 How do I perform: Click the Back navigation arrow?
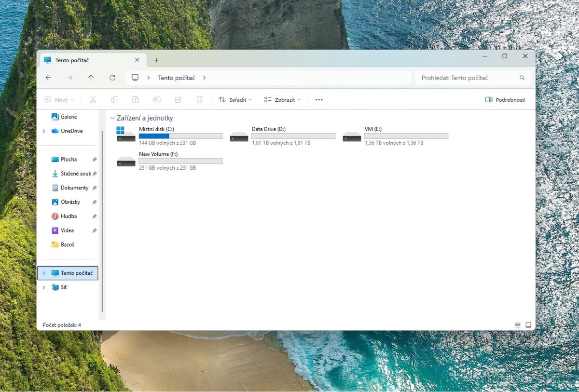click(x=48, y=78)
